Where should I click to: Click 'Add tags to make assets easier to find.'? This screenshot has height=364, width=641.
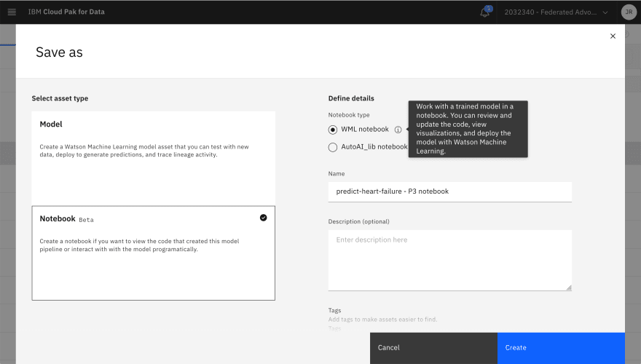coord(382,320)
